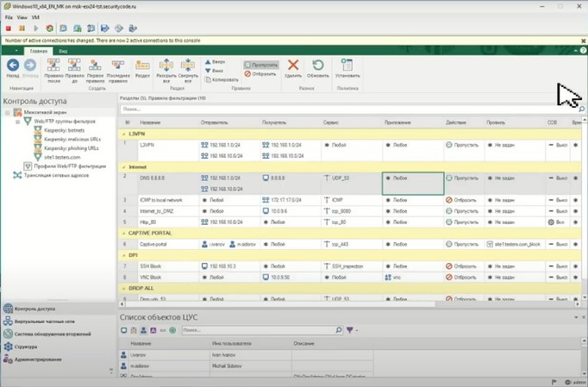Select Пропустить action toggle in ribbon
Viewport: 588px width, 387px height.
click(261, 65)
